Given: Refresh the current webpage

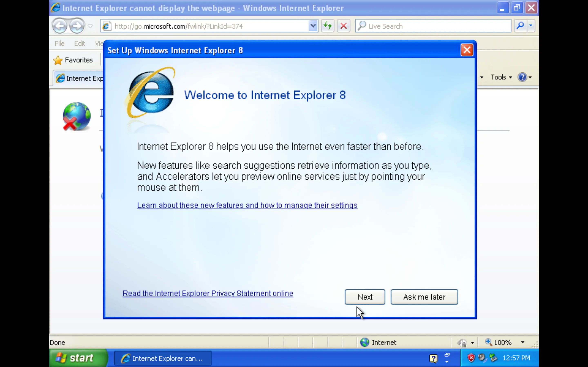Looking at the screenshot, I should (x=327, y=26).
